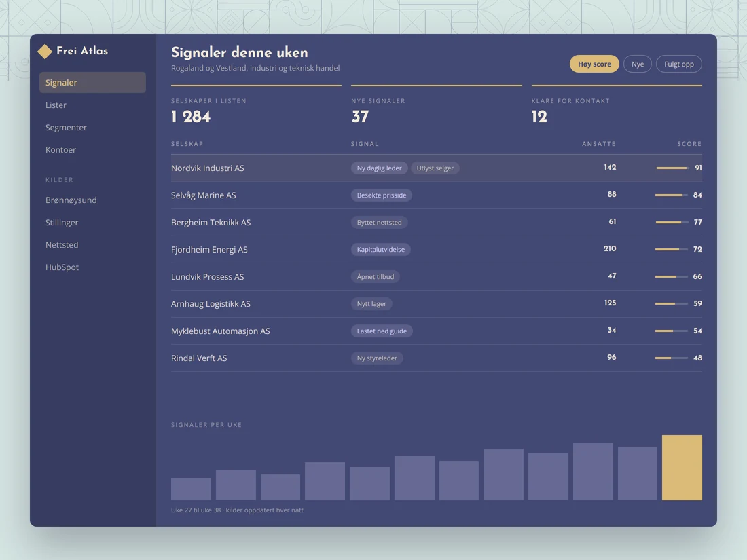Click the employee count 210
Screen dimensions: 747x560
610,249
